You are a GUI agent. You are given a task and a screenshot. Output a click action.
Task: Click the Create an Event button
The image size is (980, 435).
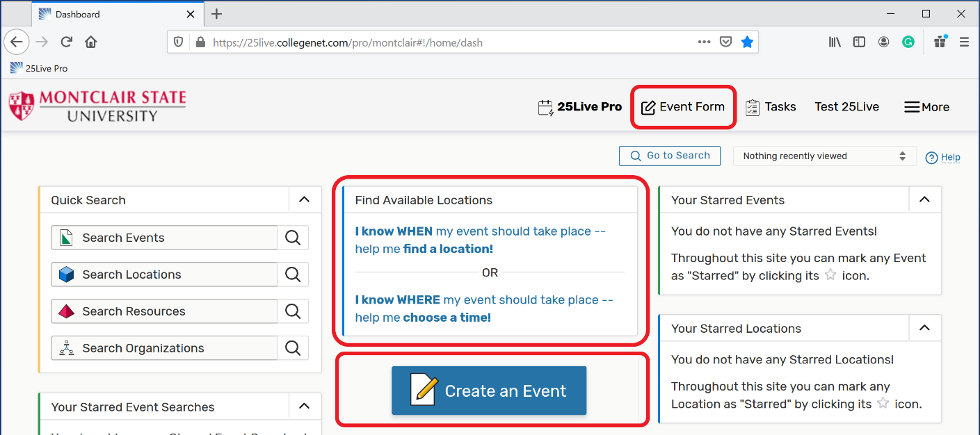[x=489, y=391]
